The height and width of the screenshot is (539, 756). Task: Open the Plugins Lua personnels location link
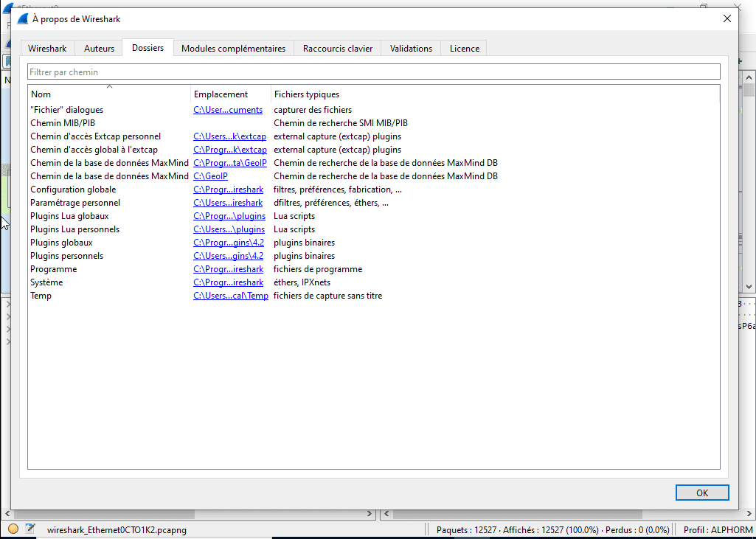pyautogui.click(x=229, y=229)
